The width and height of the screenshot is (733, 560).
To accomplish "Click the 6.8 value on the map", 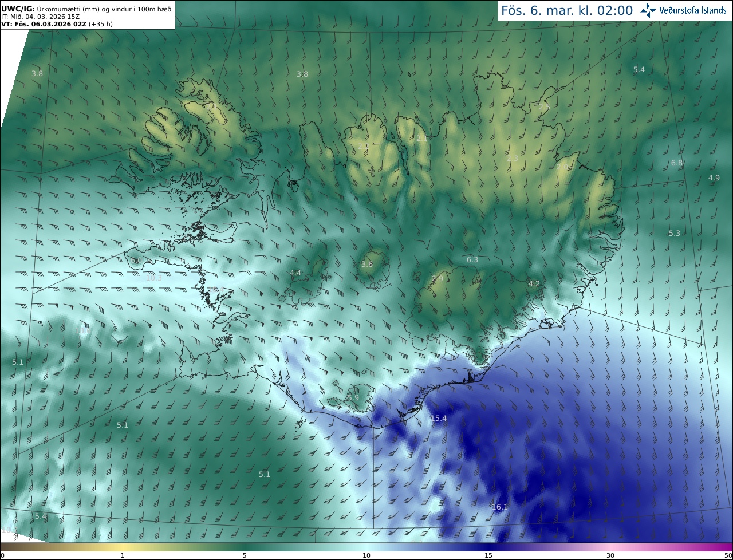I will pyautogui.click(x=677, y=163).
